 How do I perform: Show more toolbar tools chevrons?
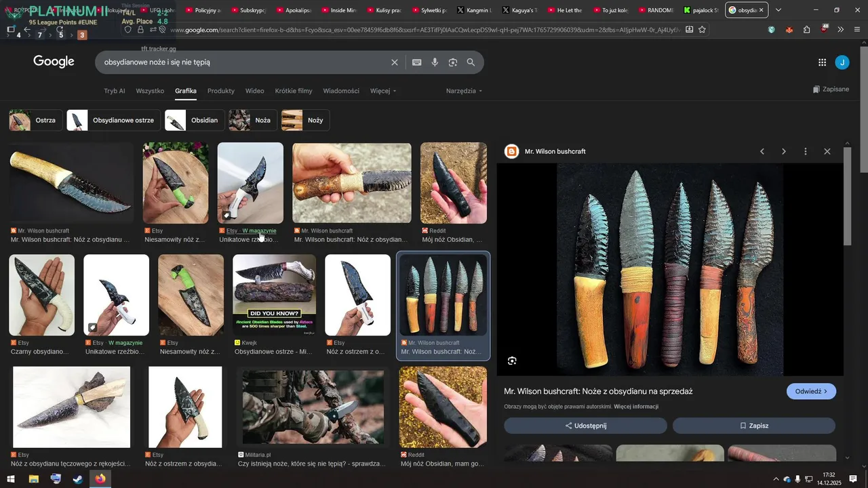(841, 30)
